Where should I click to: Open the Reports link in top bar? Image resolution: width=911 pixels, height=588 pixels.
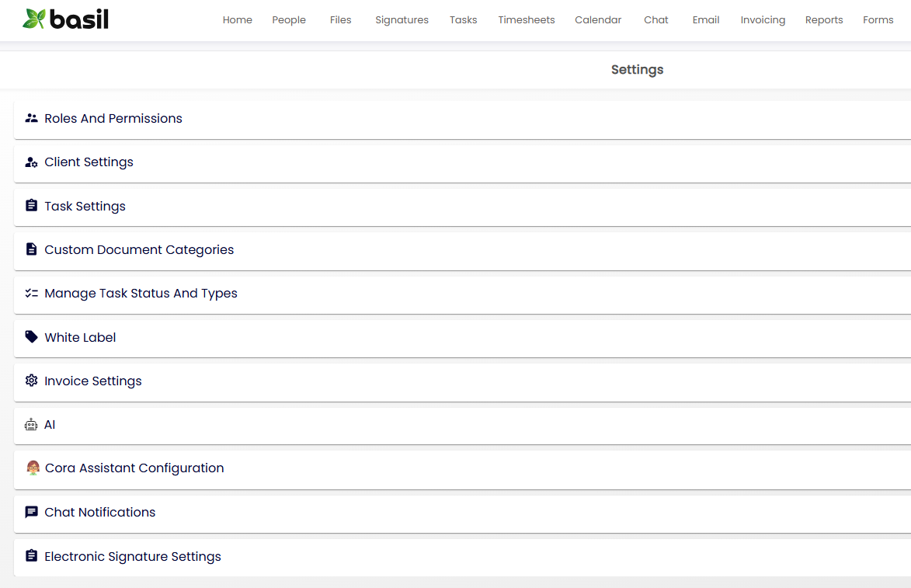[x=823, y=20]
